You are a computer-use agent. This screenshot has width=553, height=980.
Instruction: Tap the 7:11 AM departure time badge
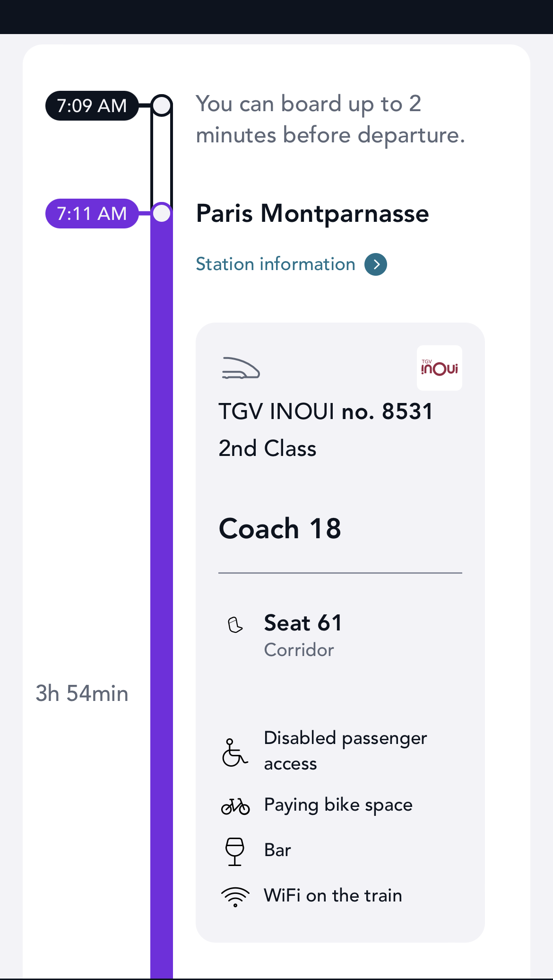pos(92,214)
